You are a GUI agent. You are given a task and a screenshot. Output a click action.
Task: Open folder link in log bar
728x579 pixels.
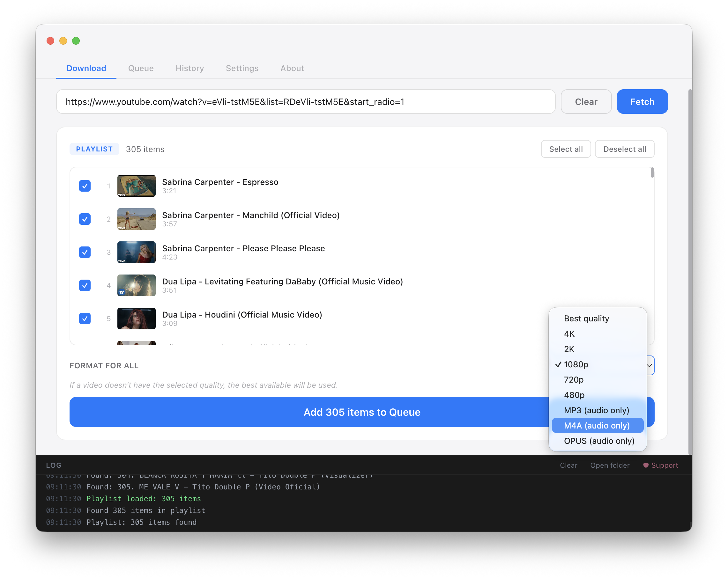tap(610, 465)
